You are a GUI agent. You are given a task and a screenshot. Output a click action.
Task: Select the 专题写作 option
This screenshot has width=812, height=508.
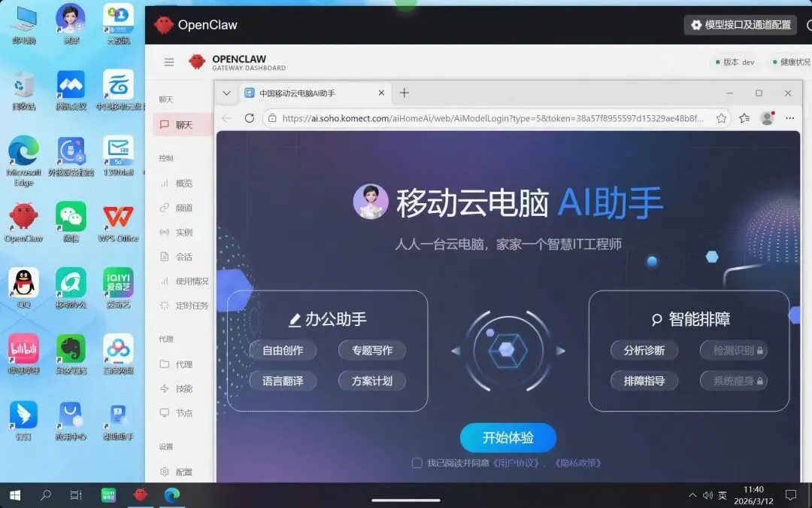[x=372, y=351]
